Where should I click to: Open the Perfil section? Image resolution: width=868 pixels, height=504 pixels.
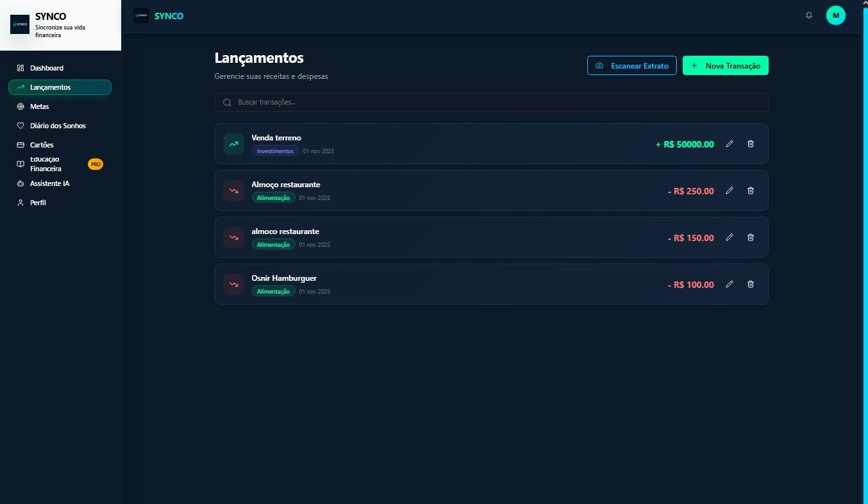tap(37, 203)
